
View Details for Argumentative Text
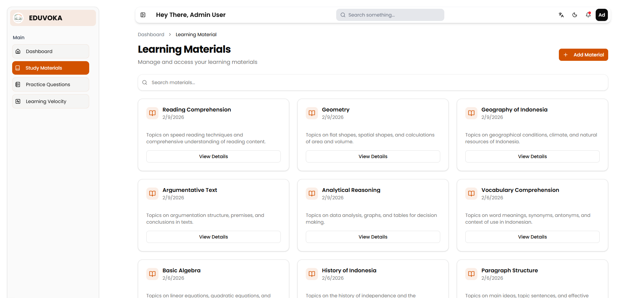(214, 237)
